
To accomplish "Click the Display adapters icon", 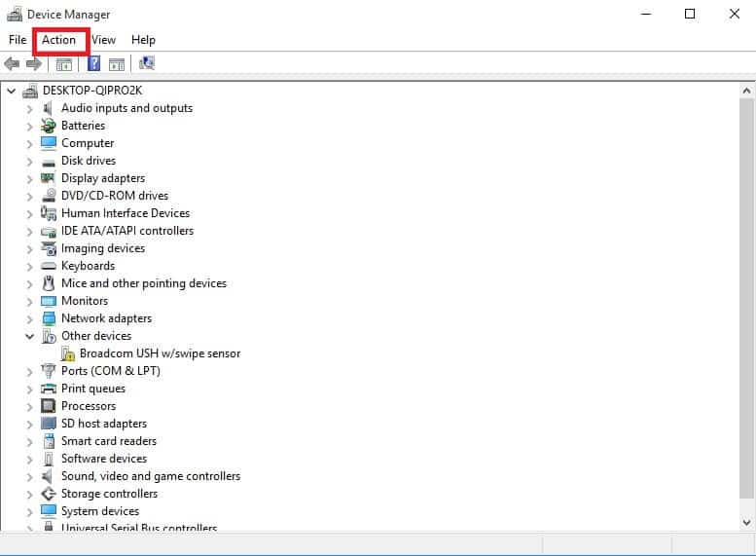I will point(48,178).
